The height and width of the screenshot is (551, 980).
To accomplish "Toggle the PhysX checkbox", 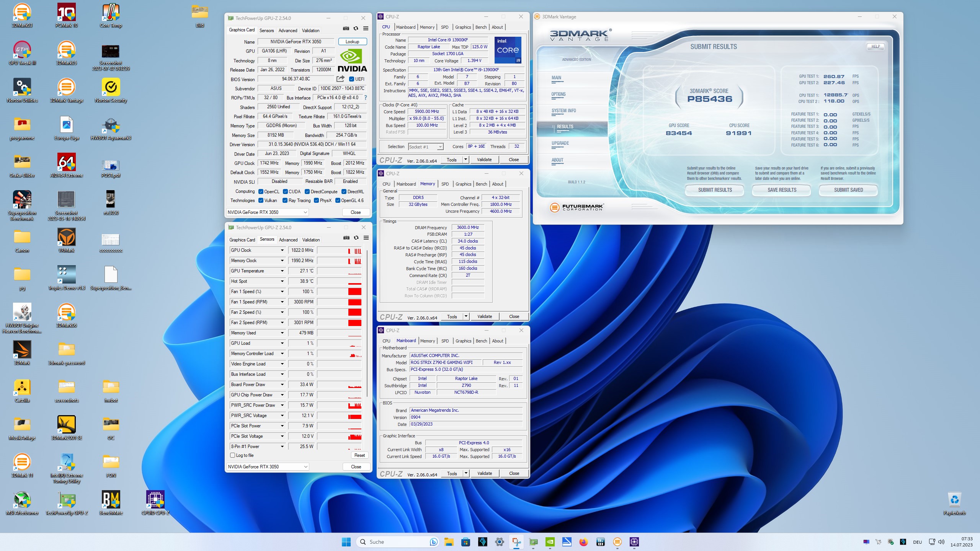I will coord(316,201).
